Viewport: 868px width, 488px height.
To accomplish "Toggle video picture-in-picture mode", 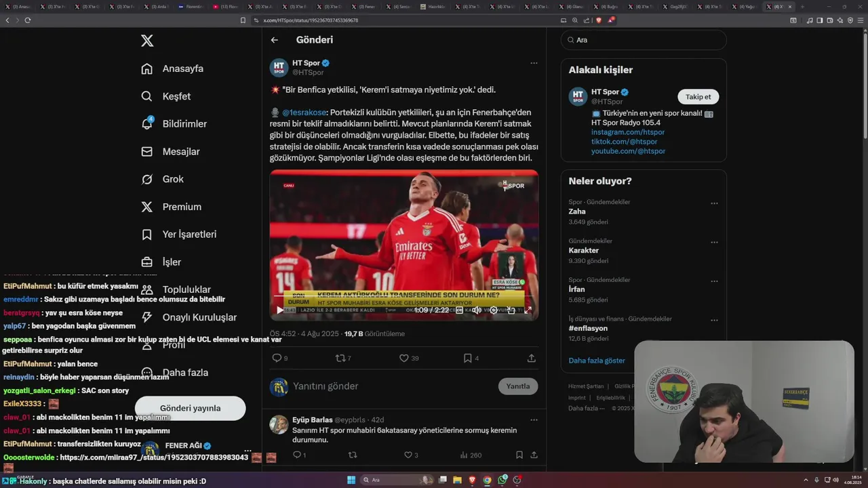I will point(511,310).
